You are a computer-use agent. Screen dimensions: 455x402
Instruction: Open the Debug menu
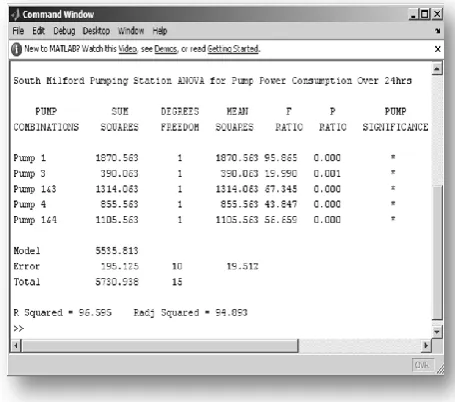64,31
